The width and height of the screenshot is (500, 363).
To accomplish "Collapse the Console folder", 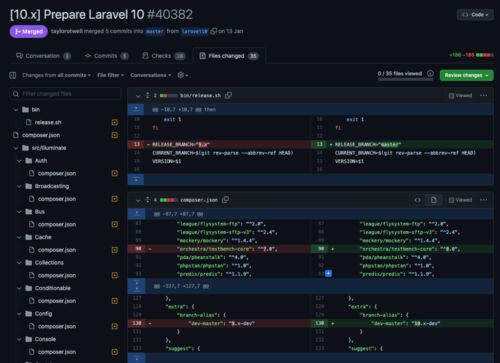I will (19, 339).
